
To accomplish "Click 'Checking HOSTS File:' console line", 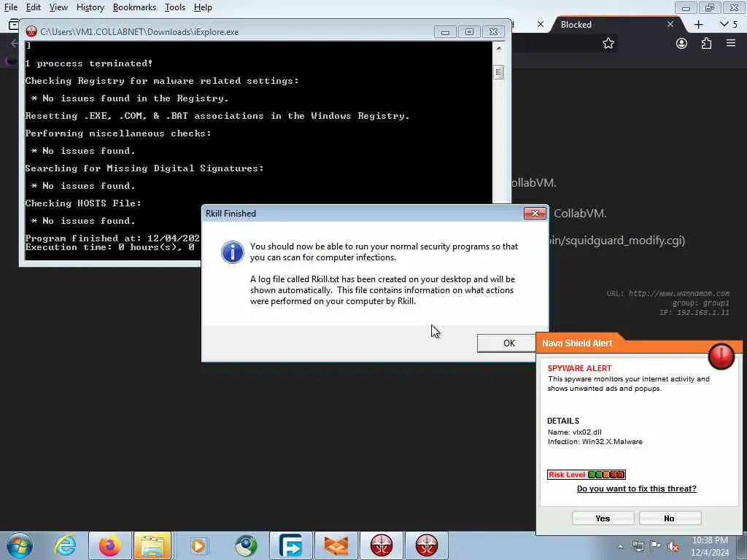I will point(83,203).
